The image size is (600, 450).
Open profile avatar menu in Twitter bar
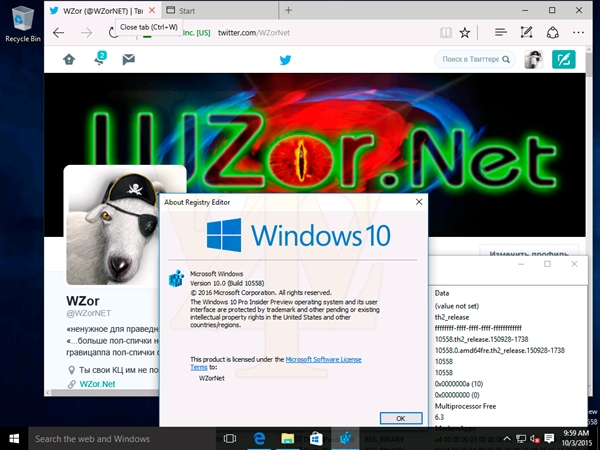click(x=534, y=60)
